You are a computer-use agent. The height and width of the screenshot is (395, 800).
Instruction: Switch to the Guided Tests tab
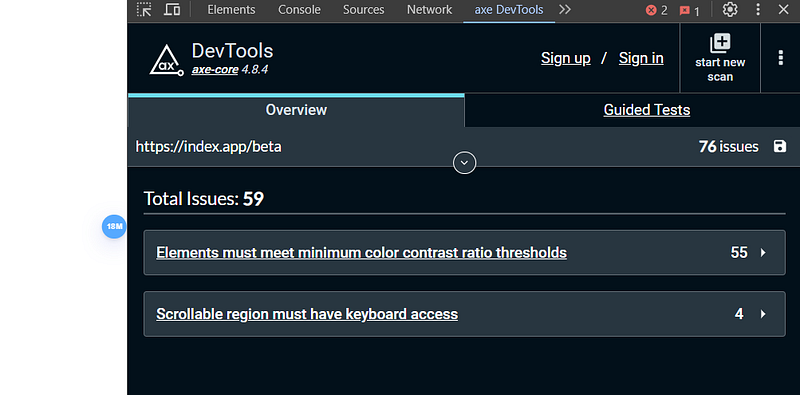click(x=646, y=110)
